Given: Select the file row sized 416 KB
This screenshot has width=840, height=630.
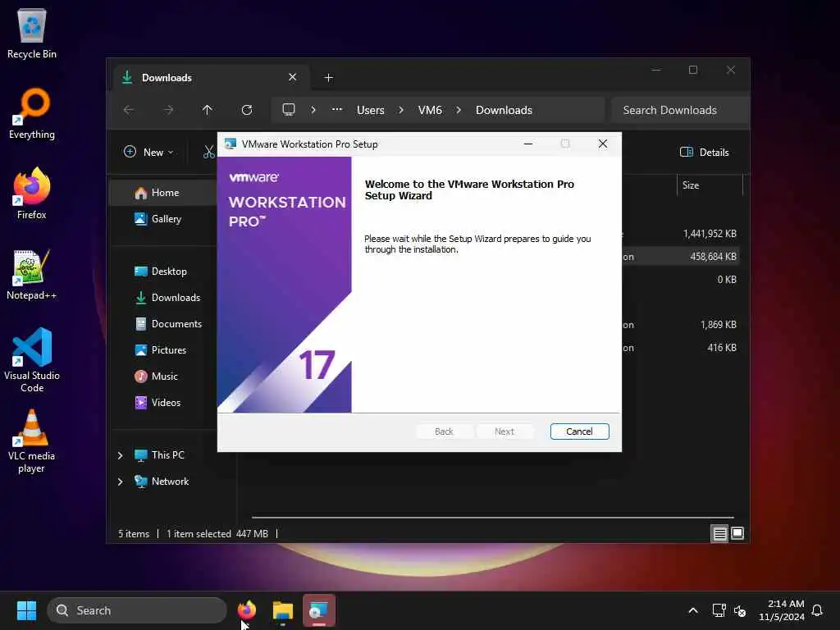Looking at the screenshot, I should coord(680,348).
